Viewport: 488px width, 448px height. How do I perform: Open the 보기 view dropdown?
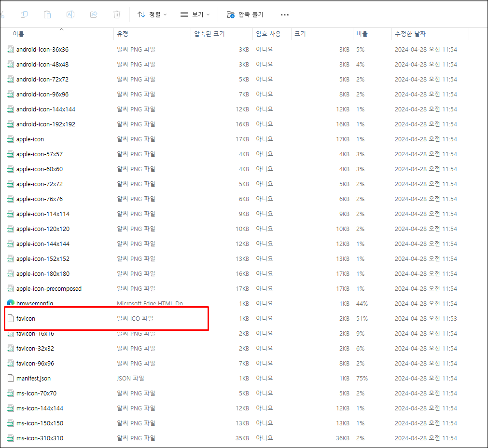(x=195, y=14)
